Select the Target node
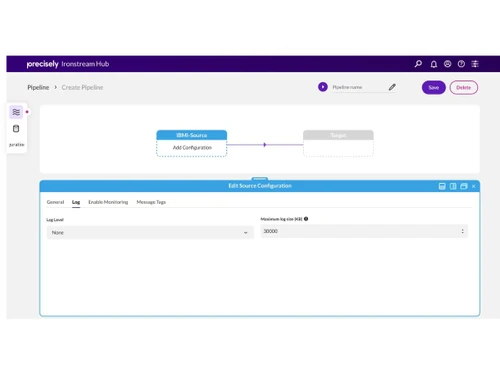 [x=338, y=143]
